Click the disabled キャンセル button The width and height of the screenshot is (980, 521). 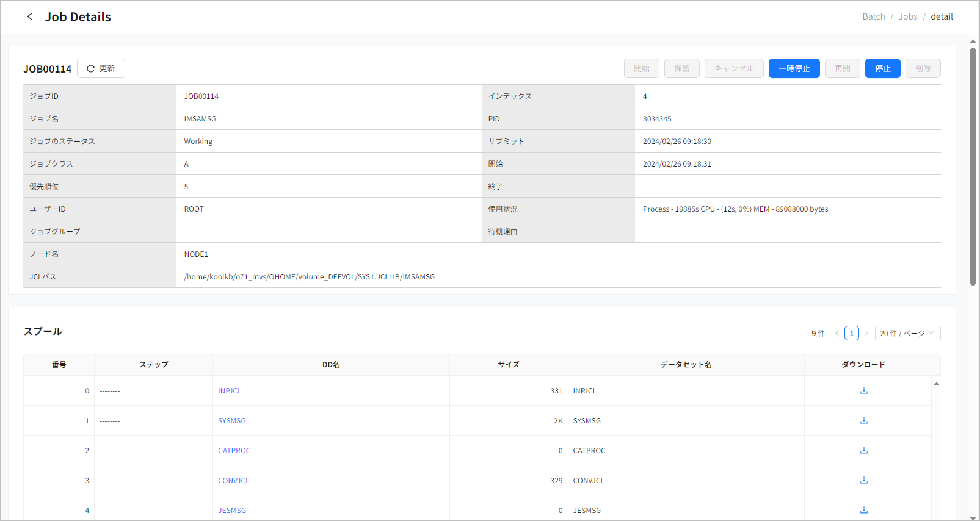[734, 68]
